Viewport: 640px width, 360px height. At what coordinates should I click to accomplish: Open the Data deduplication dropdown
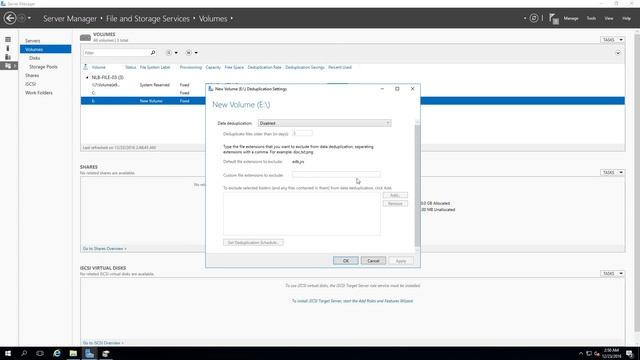click(324, 123)
